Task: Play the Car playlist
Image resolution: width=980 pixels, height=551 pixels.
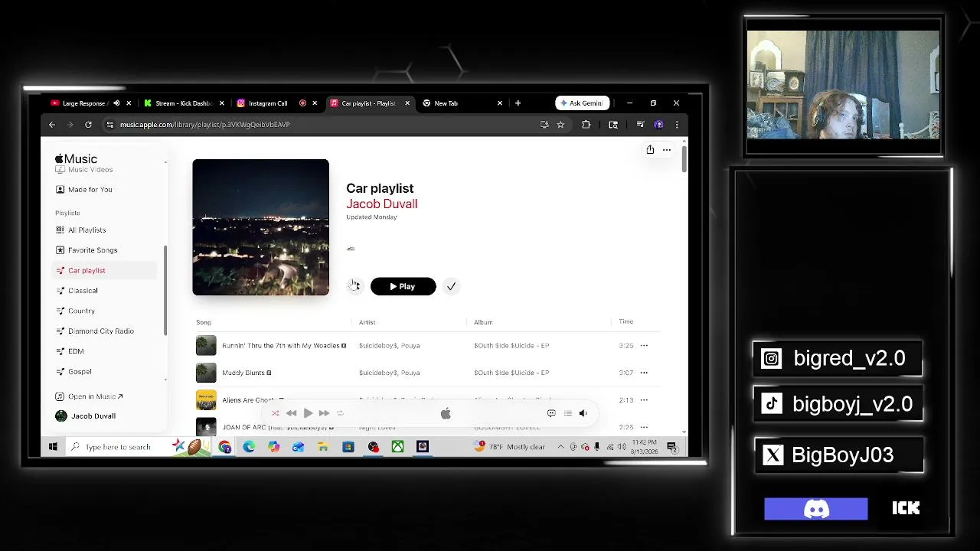Action: (x=403, y=286)
